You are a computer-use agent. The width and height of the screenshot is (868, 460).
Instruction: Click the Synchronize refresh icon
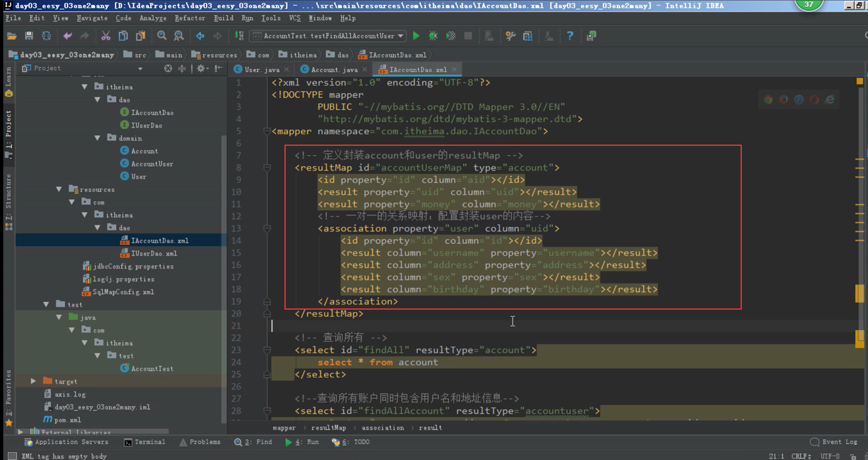(46, 36)
